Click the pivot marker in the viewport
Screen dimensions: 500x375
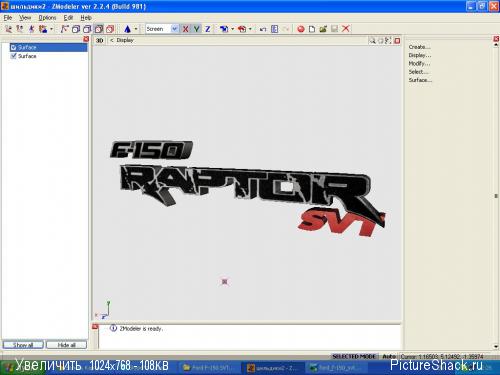(225, 282)
